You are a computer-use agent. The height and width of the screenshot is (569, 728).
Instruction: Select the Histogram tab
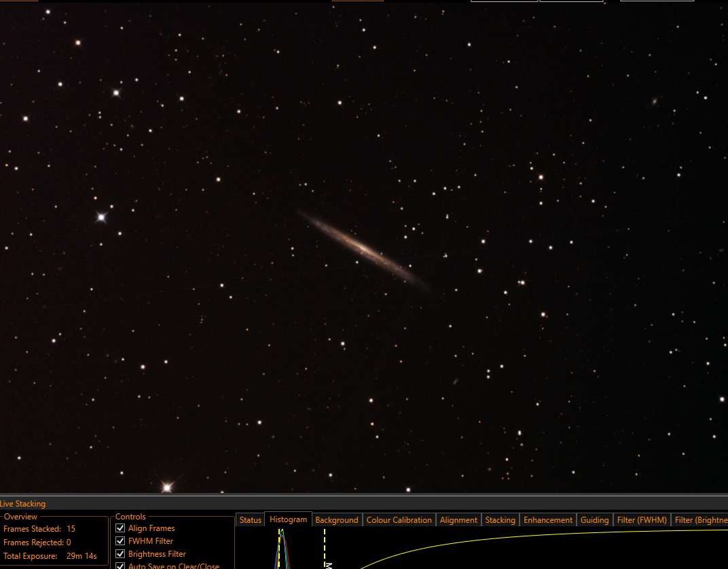click(289, 520)
